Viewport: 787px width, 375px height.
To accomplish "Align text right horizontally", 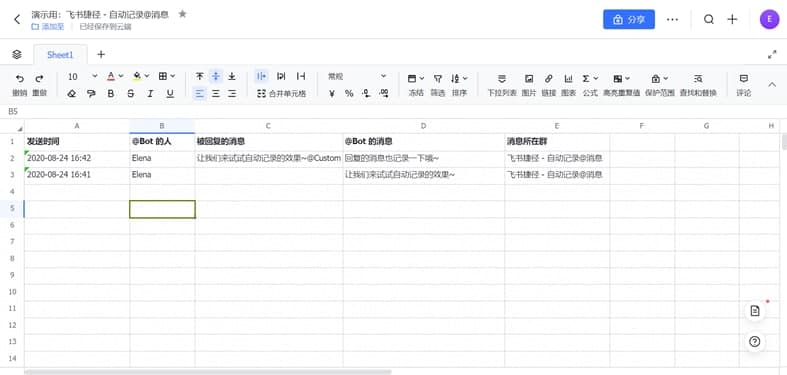I will 232,93.
